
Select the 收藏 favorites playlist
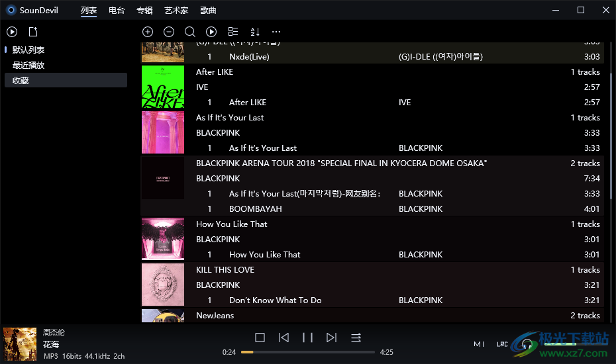pos(66,81)
